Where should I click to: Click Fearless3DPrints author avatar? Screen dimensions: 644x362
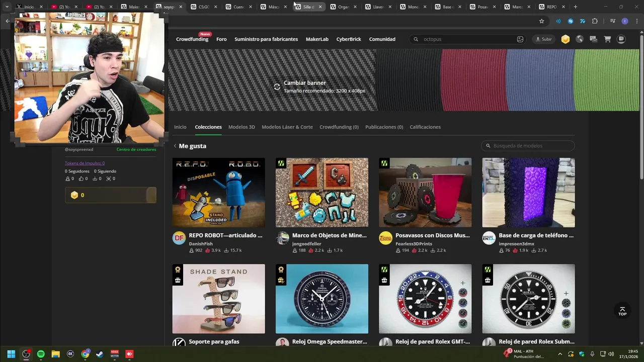click(x=385, y=238)
